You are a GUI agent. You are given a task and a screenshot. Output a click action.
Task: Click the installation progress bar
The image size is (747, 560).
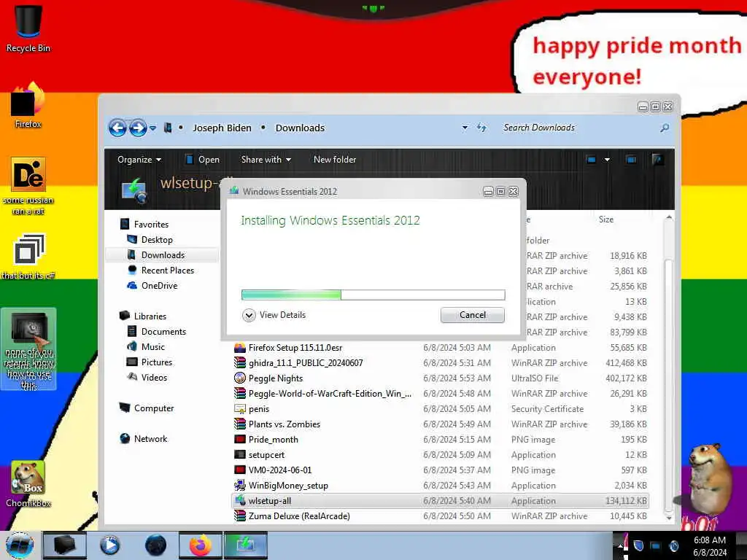pyautogui.click(x=373, y=295)
